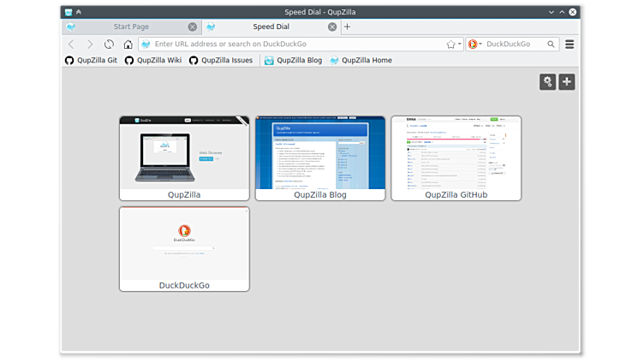Close the Start Page tab
Viewport: 644px width, 362px height.
(192, 27)
